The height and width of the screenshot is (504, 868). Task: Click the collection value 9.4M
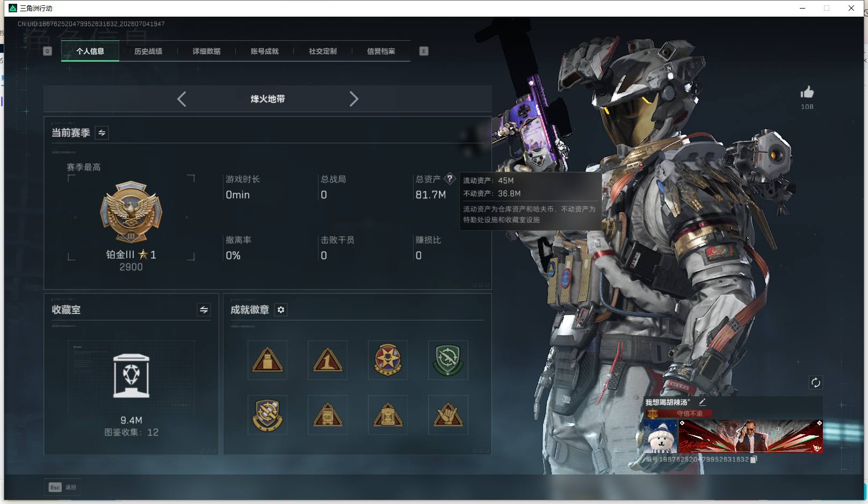(132, 420)
